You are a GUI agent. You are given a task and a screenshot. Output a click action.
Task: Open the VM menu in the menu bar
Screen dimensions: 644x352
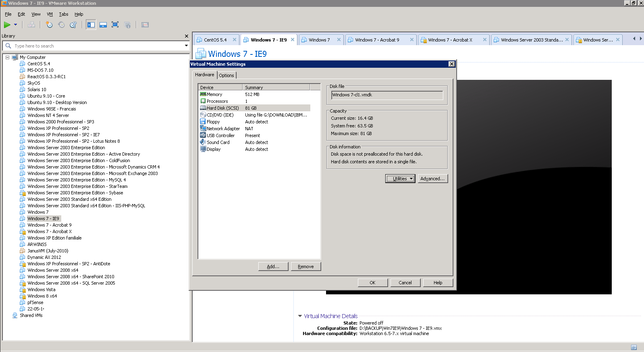pyautogui.click(x=50, y=14)
